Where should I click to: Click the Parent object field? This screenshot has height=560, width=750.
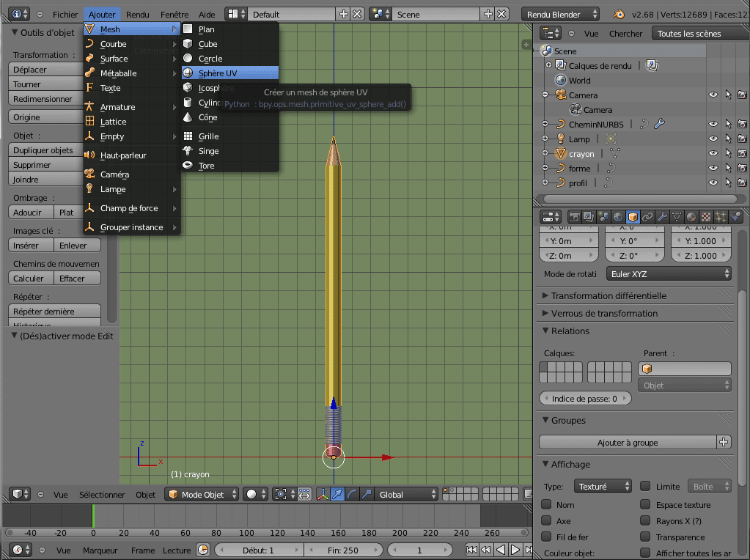click(685, 368)
